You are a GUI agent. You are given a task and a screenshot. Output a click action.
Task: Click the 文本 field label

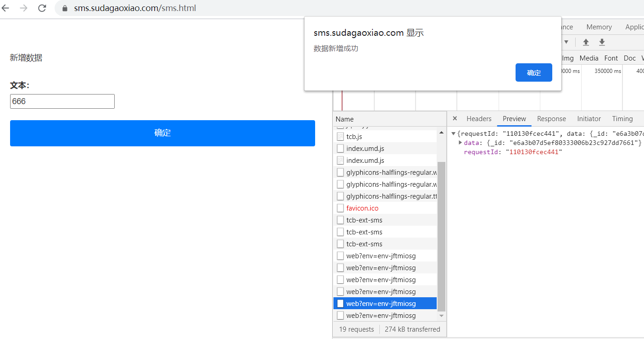tap(20, 85)
